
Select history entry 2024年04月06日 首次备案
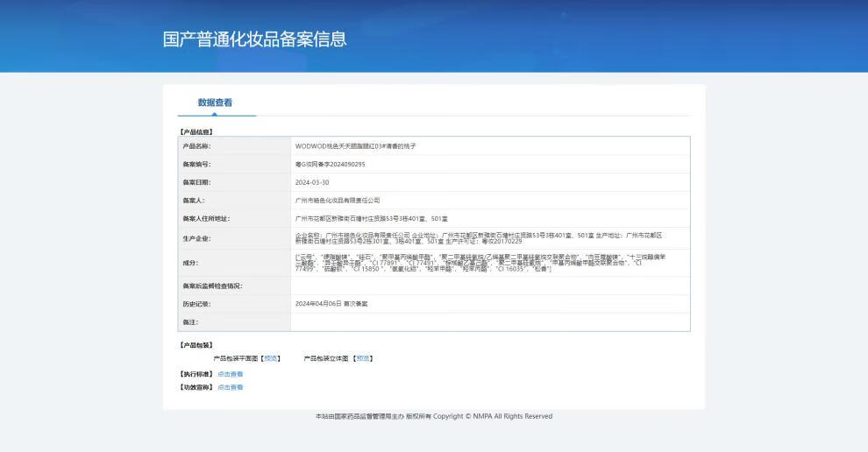click(331, 304)
